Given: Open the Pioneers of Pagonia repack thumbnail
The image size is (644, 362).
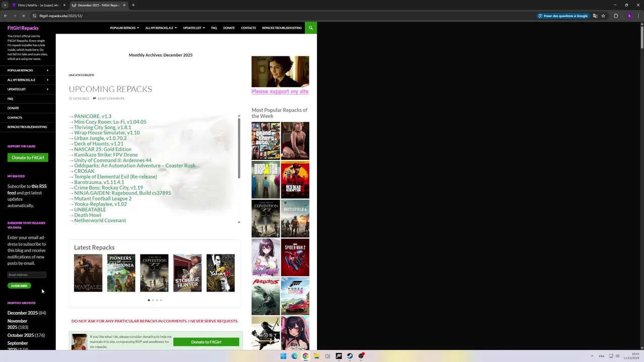Looking at the screenshot, I should coord(121,273).
